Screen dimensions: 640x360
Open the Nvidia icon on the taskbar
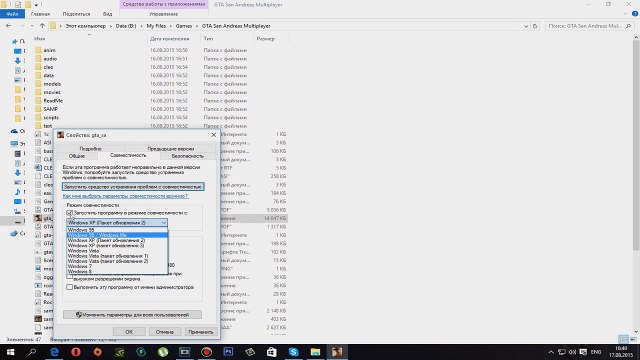tap(120, 352)
